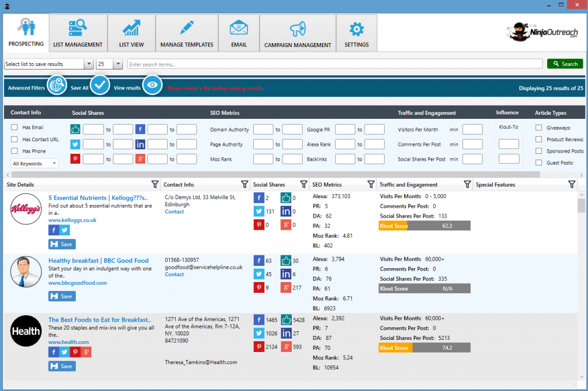Enable the Has Contact URL checkbox

pos(14,139)
